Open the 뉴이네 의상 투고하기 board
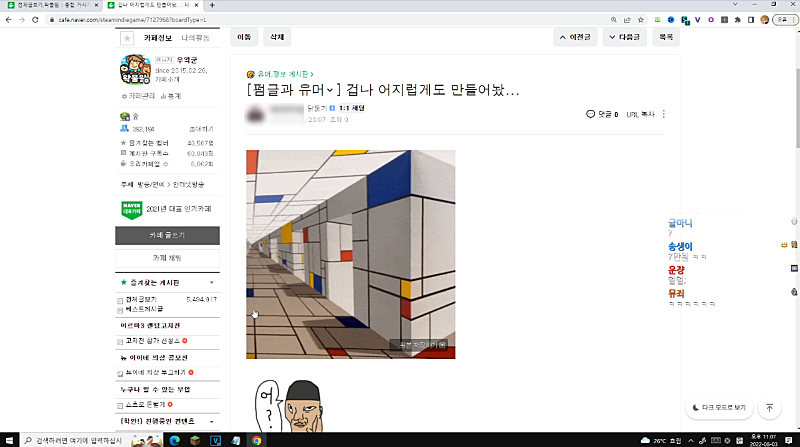The width and height of the screenshot is (800, 447). click(x=156, y=372)
